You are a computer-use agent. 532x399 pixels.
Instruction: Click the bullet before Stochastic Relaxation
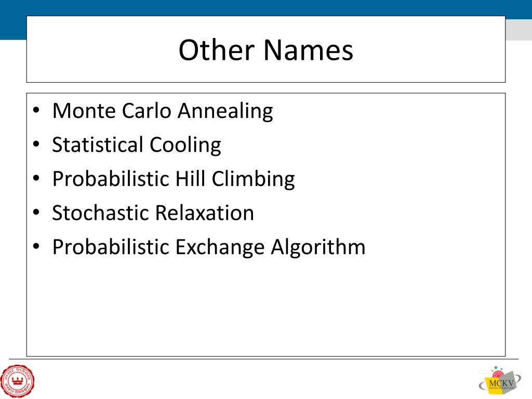point(36,212)
